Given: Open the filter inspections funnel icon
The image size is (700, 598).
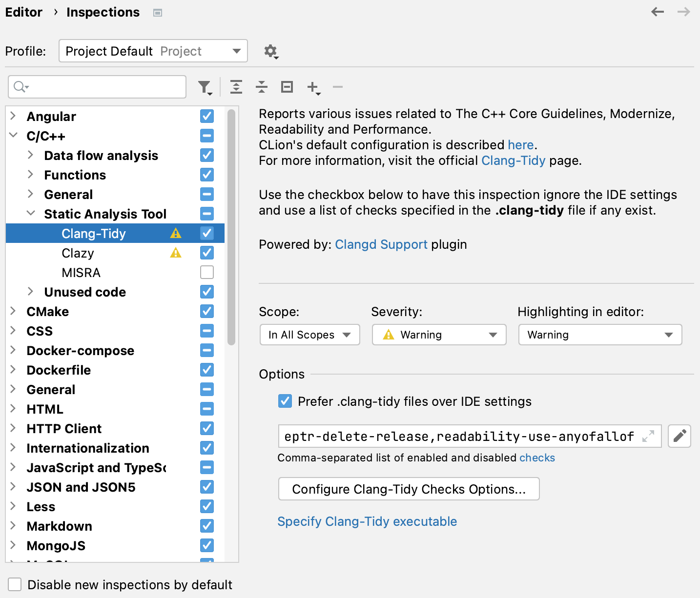Looking at the screenshot, I should [x=204, y=86].
